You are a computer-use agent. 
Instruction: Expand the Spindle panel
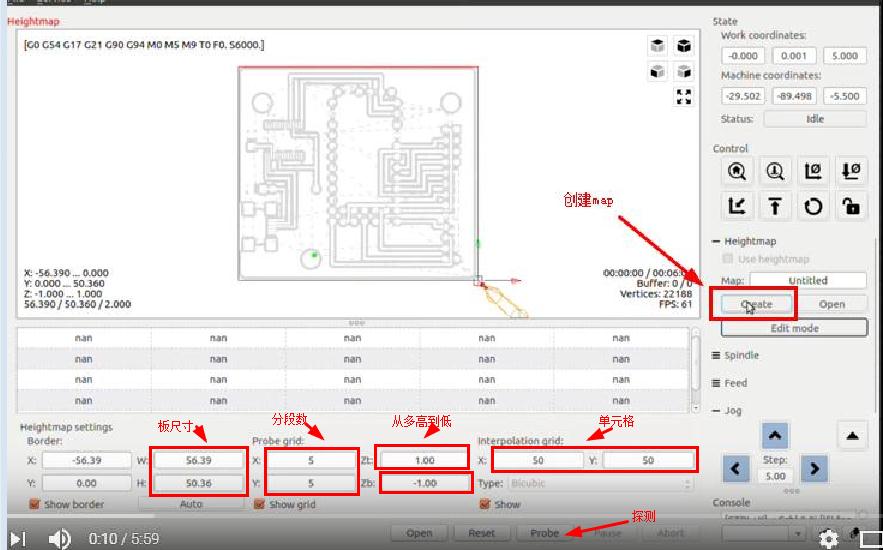click(x=741, y=355)
